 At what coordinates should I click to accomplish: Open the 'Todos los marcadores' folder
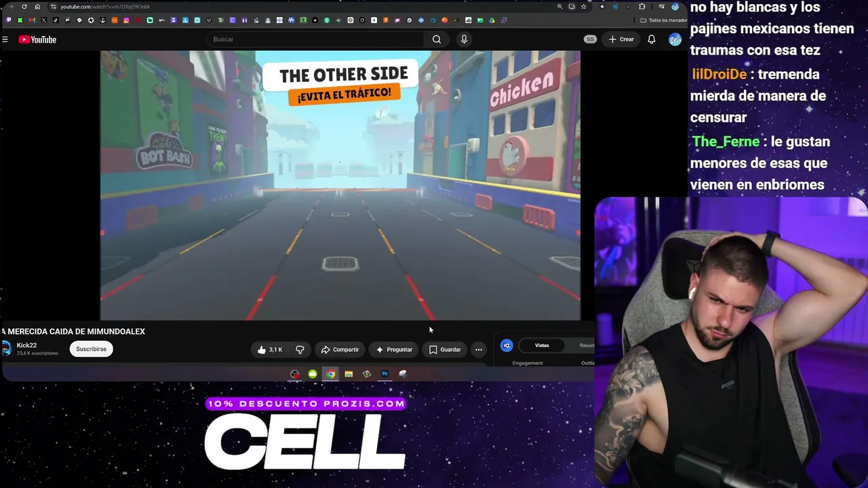[x=663, y=20]
